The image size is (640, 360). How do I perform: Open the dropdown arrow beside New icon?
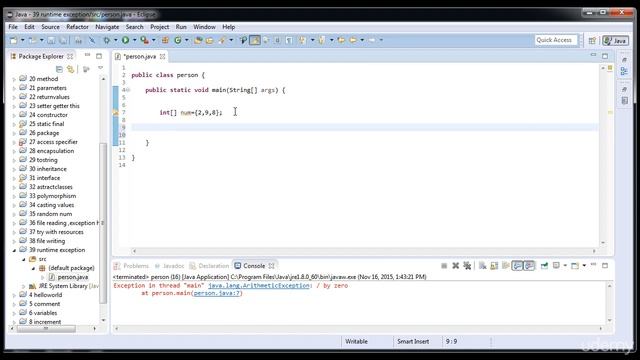click(x=22, y=40)
